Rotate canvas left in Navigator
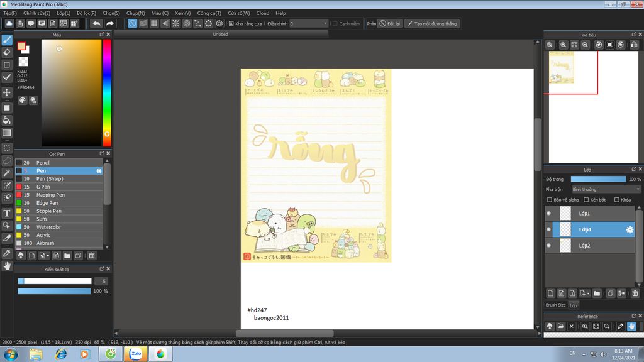This screenshot has width=644, height=362. coord(599,45)
